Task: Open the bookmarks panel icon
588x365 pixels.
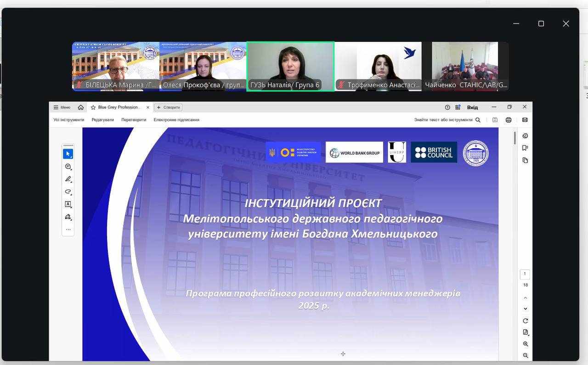Action: click(x=525, y=148)
